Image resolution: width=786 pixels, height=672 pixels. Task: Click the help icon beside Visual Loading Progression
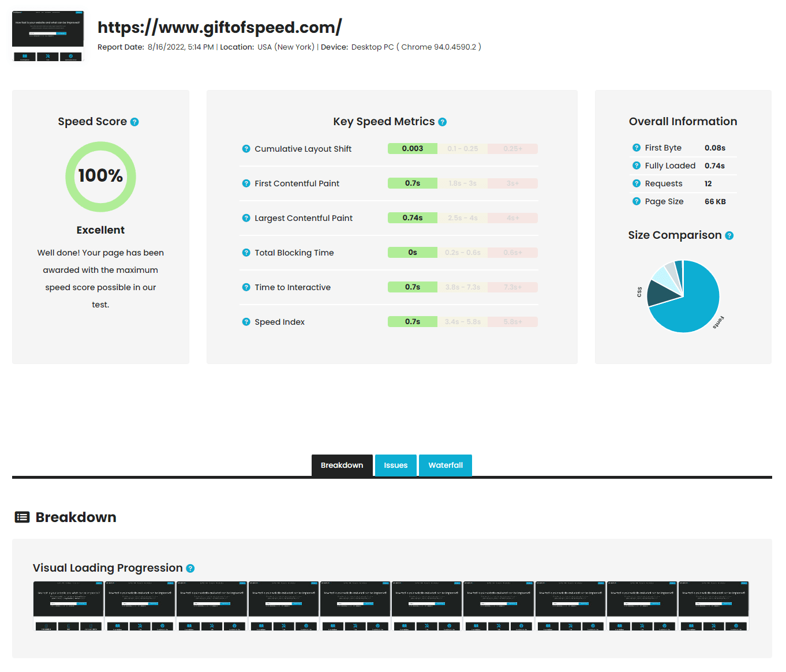tap(190, 568)
